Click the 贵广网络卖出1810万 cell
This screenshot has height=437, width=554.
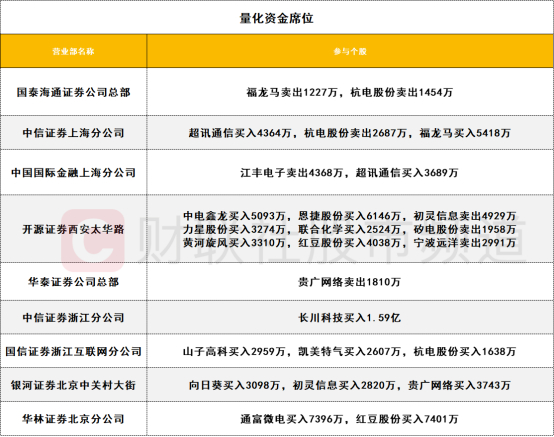coord(350,282)
